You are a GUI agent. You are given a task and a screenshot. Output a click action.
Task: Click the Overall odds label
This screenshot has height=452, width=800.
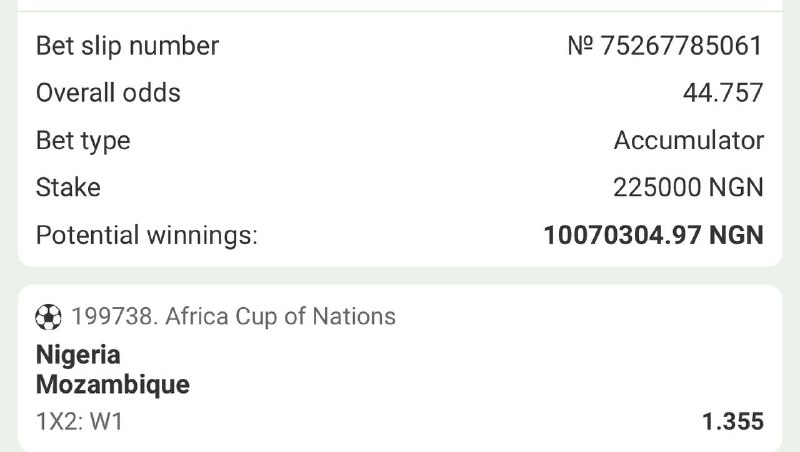click(108, 93)
